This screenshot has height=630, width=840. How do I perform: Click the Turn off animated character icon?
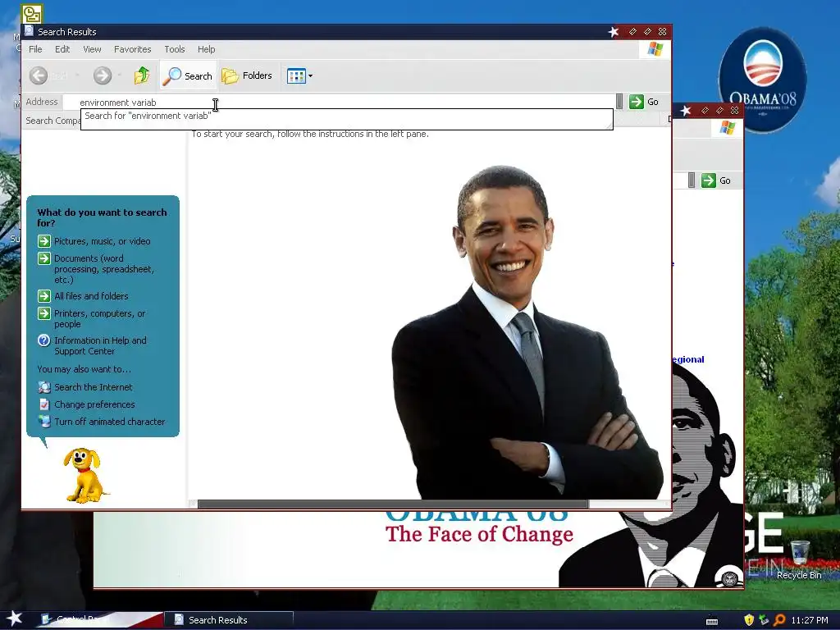point(44,422)
